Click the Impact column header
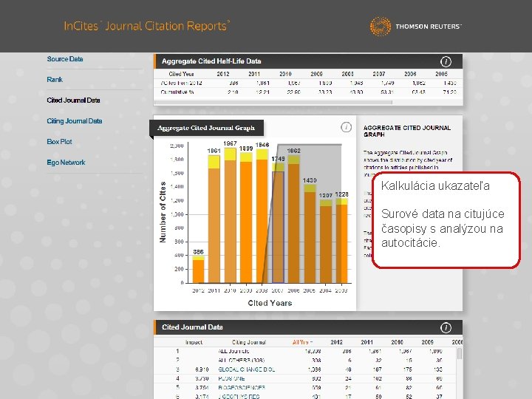This screenshot has height=399, width=532. click(x=194, y=342)
